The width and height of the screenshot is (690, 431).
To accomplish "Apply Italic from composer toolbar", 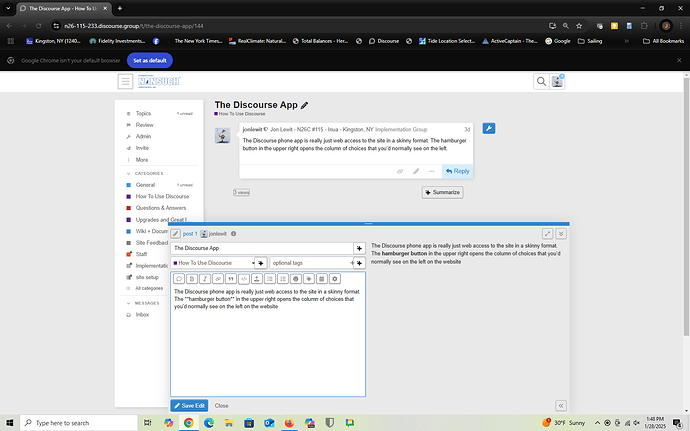I will [x=205, y=279].
